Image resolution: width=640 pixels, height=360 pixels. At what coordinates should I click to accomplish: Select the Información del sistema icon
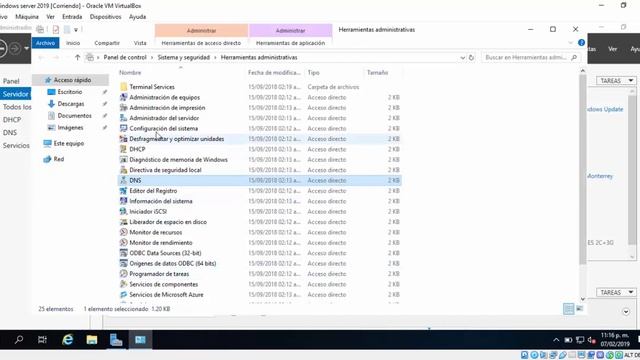[124, 201]
